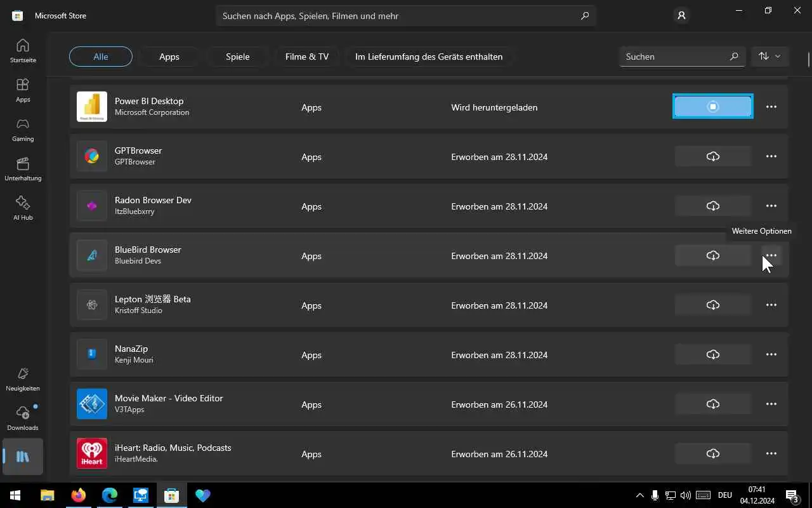Open the volume control in tray

coord(685,495)
